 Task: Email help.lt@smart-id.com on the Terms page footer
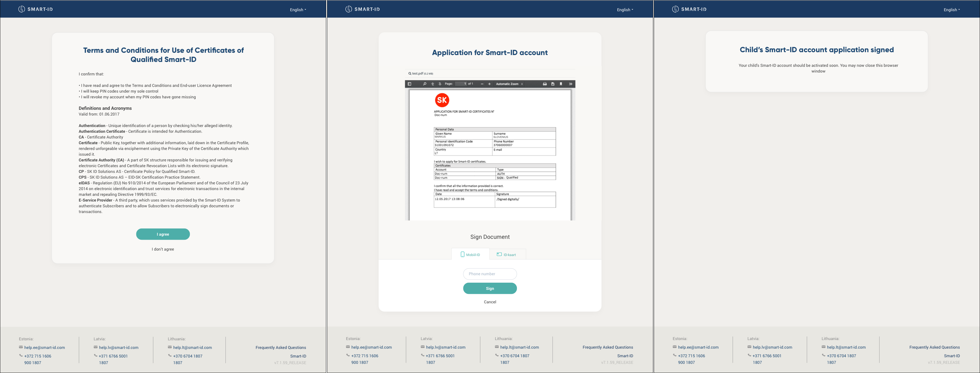[192, 347]
